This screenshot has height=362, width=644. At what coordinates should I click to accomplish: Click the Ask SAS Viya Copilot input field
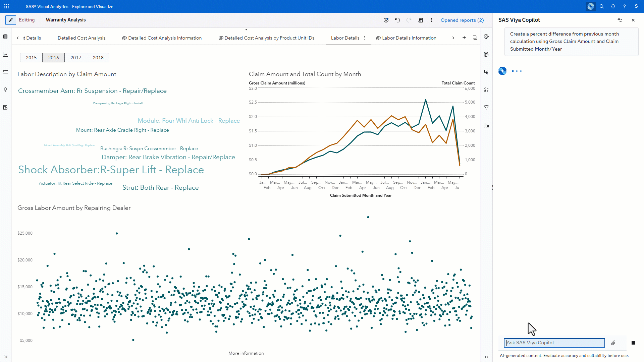pos(554,343)
